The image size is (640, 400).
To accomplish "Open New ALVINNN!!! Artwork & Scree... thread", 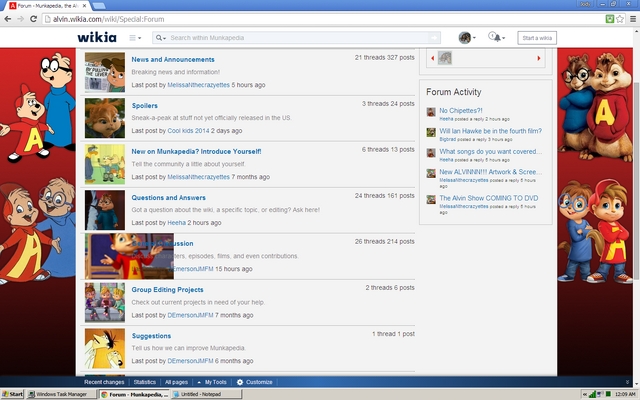I will tap(491, 172).
